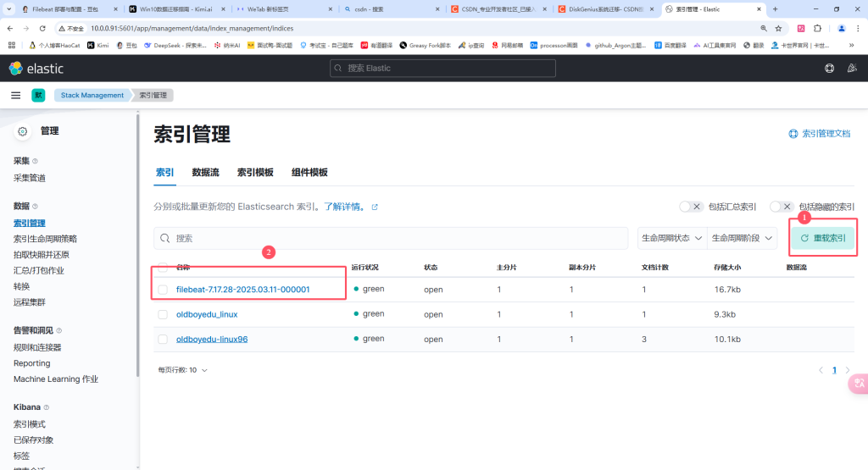Click the help icon in Elastic header
This screenshot has width=868, height=470.
click(x=828, y=68)
